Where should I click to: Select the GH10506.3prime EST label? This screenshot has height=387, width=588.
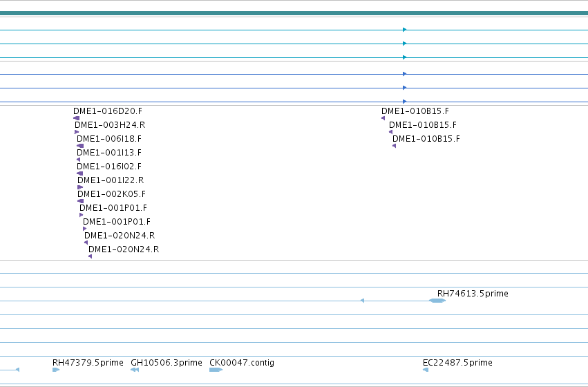[167, 363]
